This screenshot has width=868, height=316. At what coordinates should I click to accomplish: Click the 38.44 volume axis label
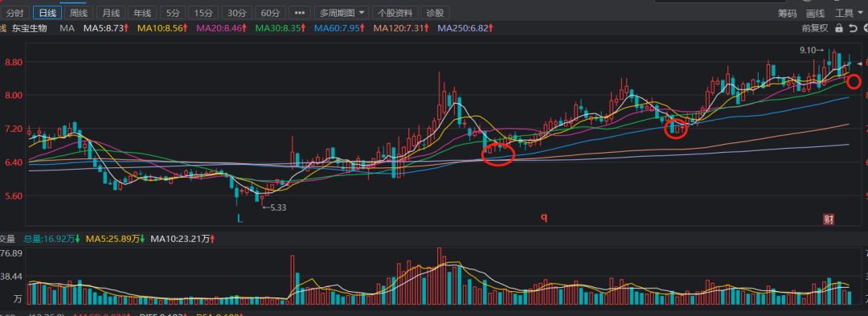tap(11, 276)
